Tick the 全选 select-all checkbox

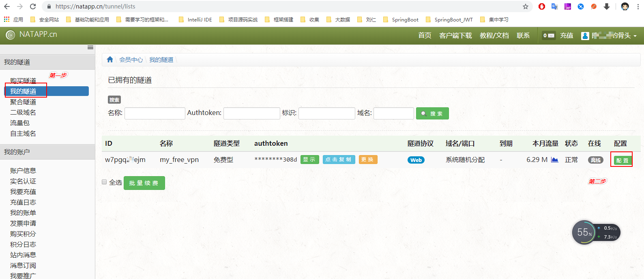coord(104,182)
